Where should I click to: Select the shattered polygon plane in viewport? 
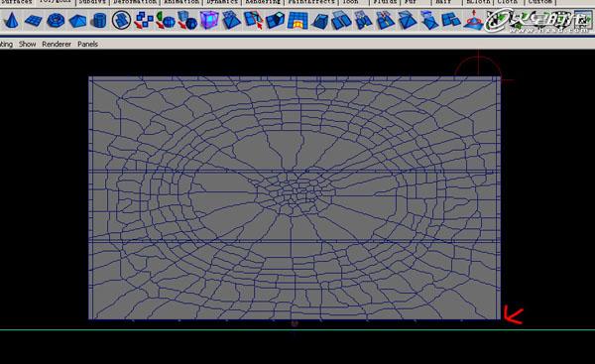(295, 197)
